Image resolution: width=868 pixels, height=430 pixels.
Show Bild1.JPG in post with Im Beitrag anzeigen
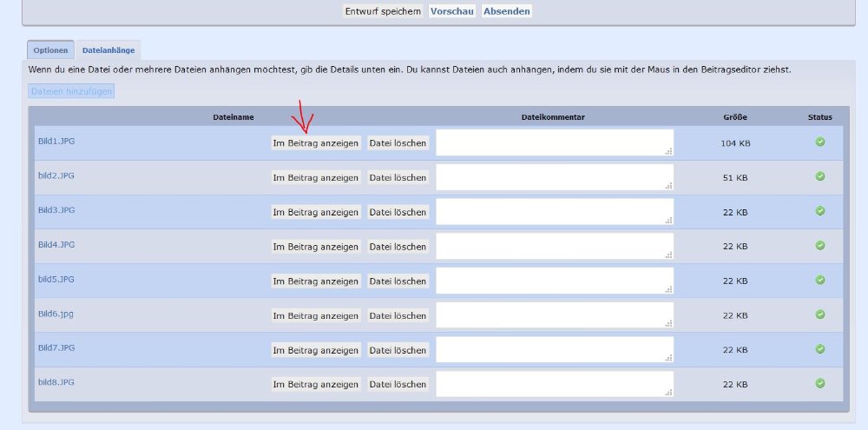tap(316, 143)
